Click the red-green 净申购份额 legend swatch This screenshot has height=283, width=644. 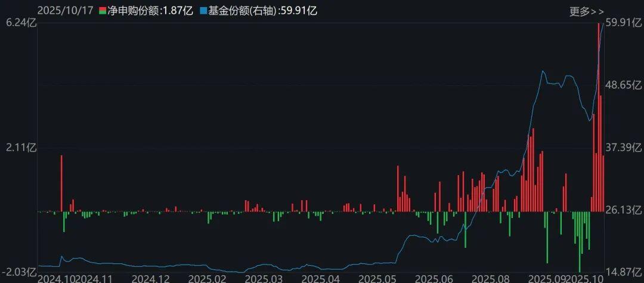[x=103, y=11]
